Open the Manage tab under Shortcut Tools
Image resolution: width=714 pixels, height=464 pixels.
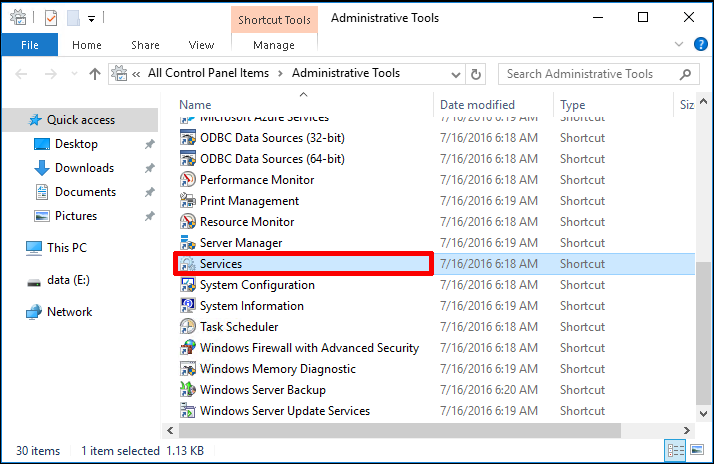click(274, 45)
